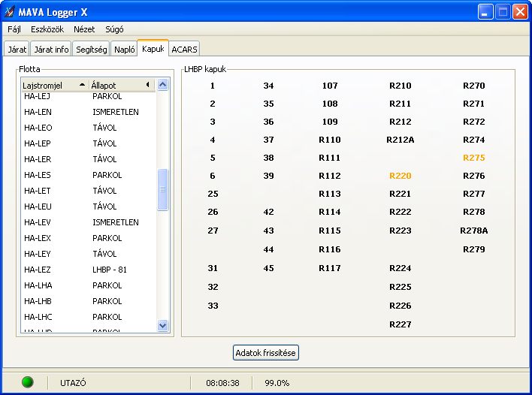Open the Napló tab
The height and width of the screenshot is (395, 532).
pyautogui.click(x=124, y=50)
